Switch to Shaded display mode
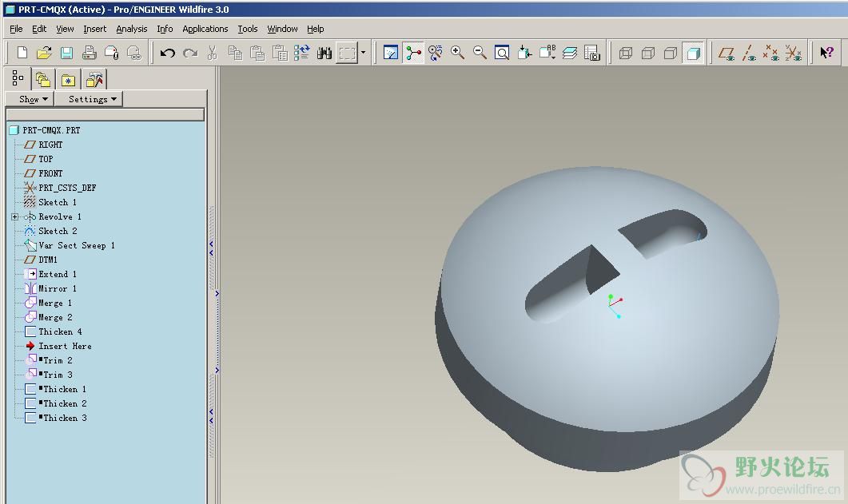This screenshot has width=848, height=504. 693,53
